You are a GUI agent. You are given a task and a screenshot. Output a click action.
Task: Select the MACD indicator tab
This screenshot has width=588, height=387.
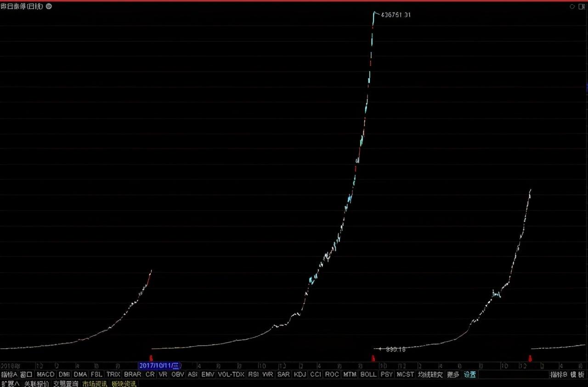click(45, 375)
